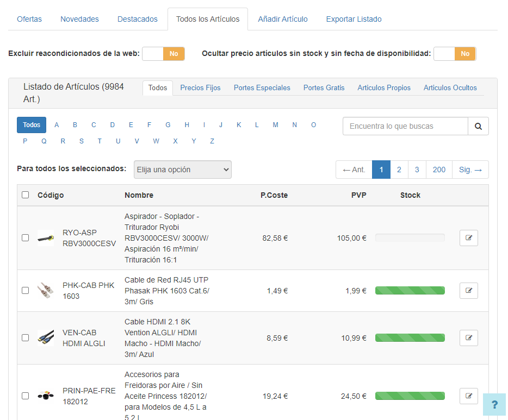
Task: Select the Exportar Listado tab
Action: (x=354, y=19)
